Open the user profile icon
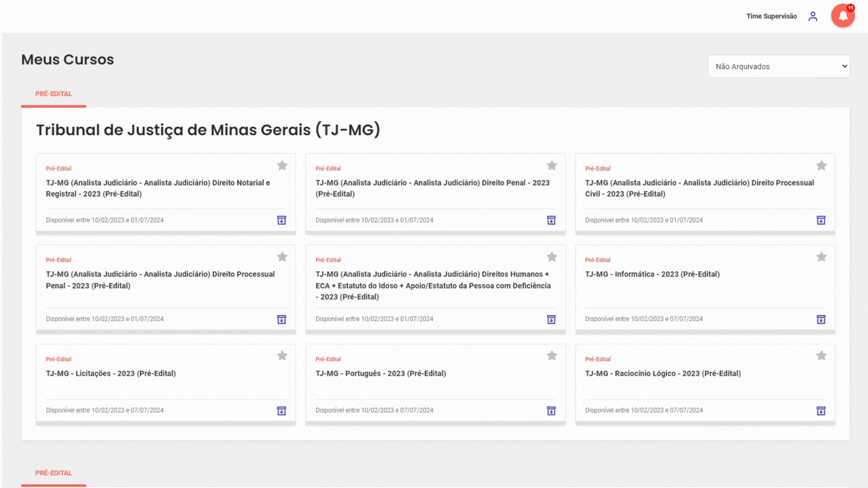This screenshot has width=868, height=488. 813,16
